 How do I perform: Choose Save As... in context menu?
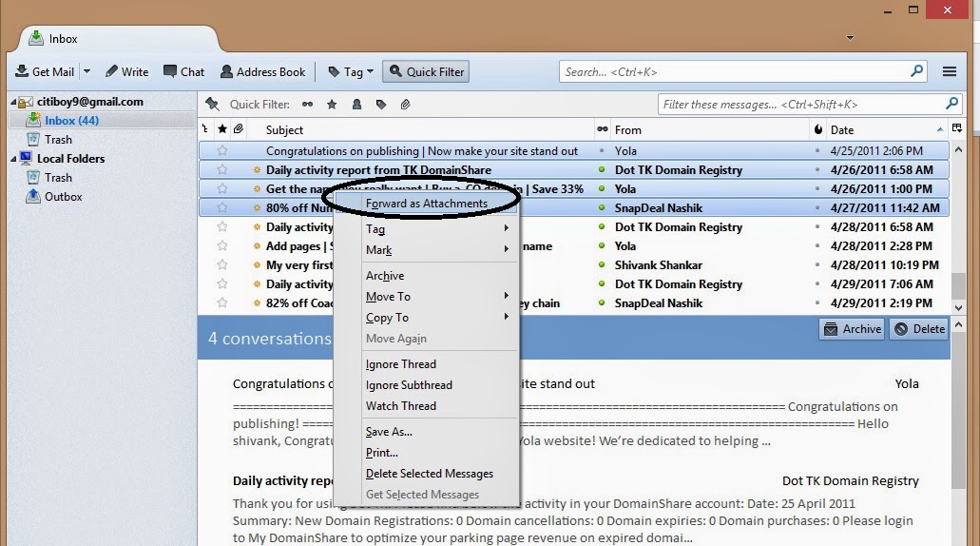tap(426, 432)
